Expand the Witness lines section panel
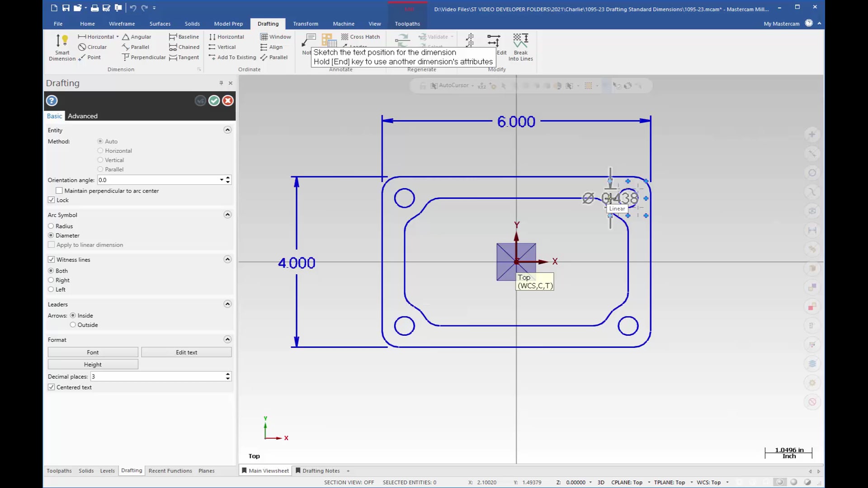Image resolution: width=868 pixels, height=488 pixels. pos(226,258)
